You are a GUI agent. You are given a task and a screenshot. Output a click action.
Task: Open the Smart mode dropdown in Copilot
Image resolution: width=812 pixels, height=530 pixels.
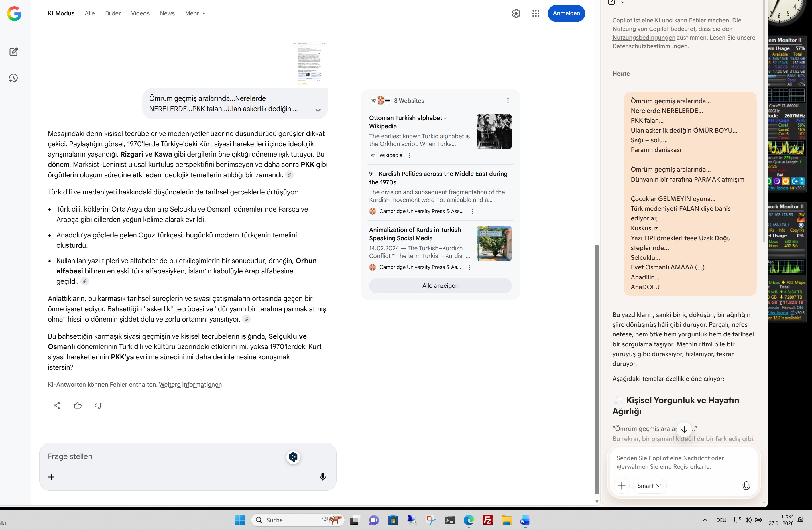[x=649, y=486]
